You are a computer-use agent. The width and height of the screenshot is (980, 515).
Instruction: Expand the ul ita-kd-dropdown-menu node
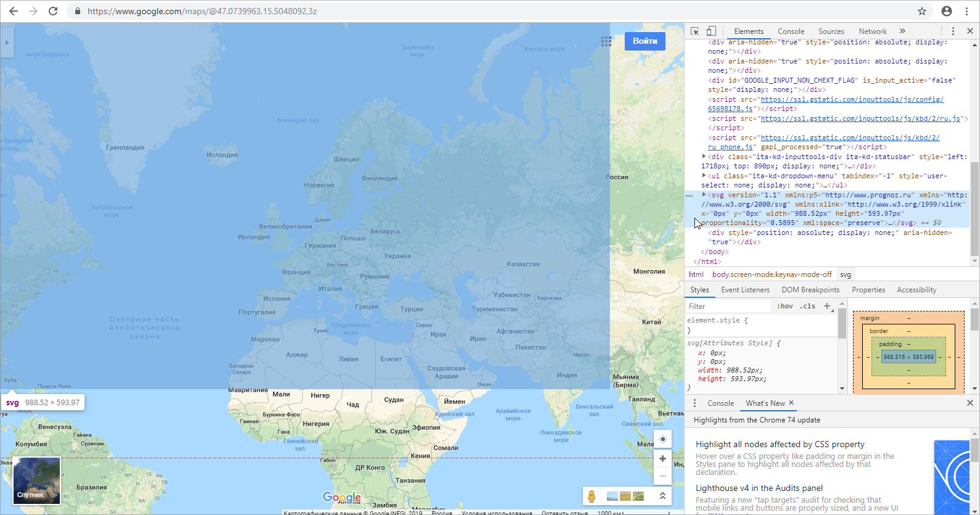point(704,176)
